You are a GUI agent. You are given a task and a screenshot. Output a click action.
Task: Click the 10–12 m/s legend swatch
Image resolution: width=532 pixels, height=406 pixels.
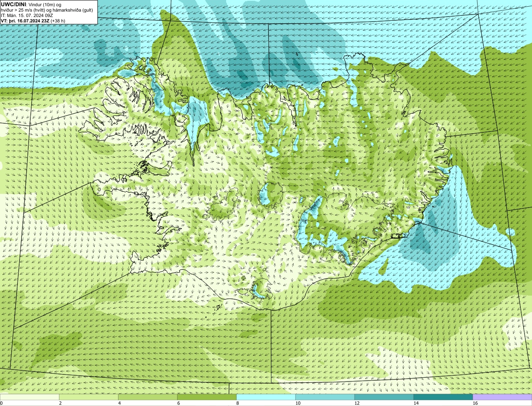[x=325, y=397]
